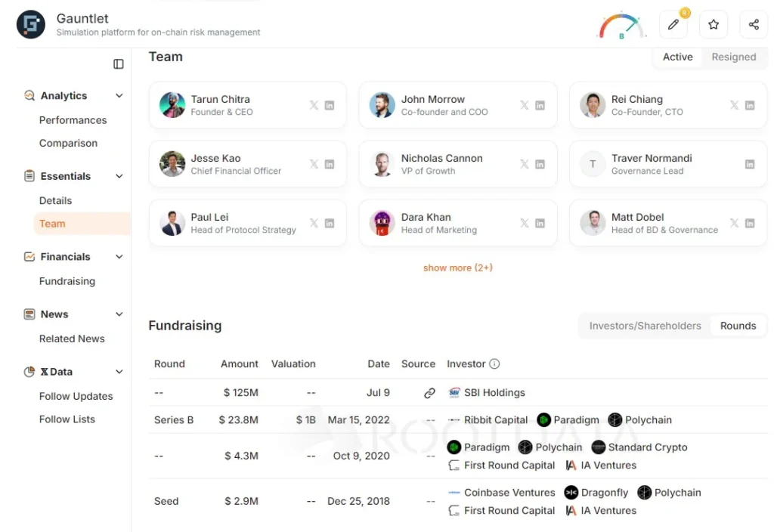Click the Investor info icon

(494, 363)
